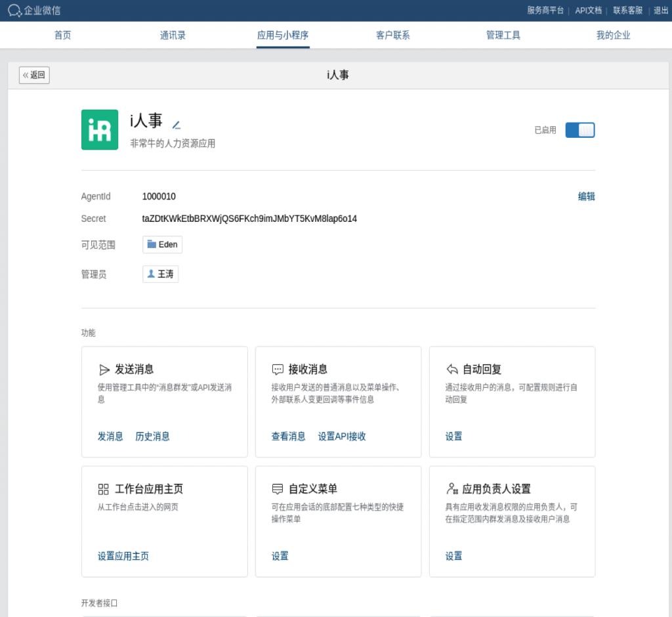Screen dimensions: 672x617
Task: Click the 开发者接口 section label
Action: (100, 603)
